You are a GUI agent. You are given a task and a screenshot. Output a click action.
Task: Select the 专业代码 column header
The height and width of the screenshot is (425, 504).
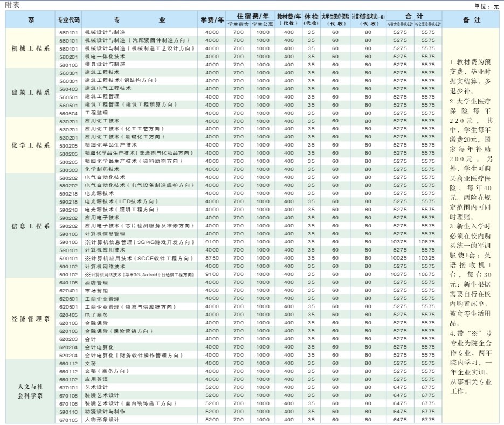68,20
